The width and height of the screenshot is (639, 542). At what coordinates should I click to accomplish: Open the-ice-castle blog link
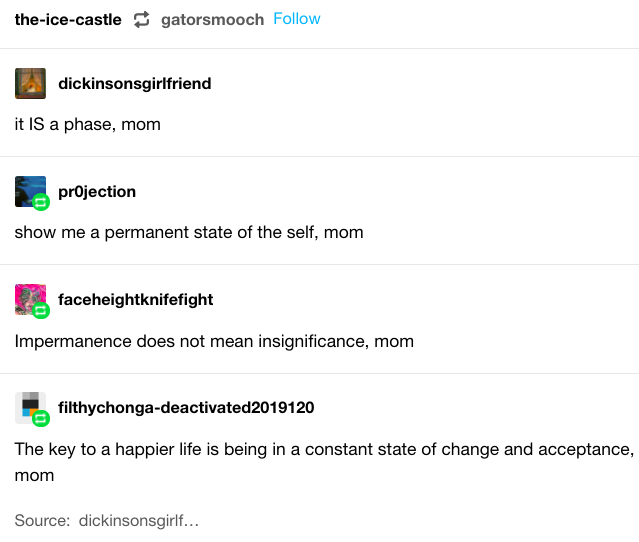coord(68,20)
